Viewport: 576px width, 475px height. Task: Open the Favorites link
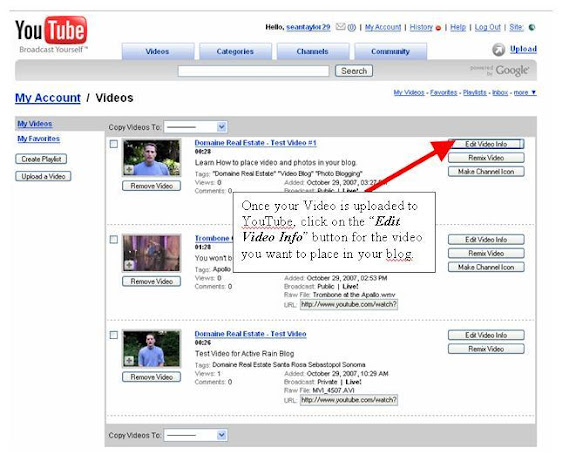443,93
